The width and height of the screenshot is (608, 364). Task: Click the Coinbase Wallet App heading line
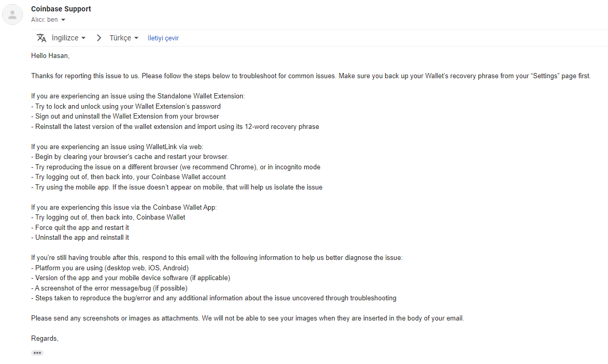[124, 207]
